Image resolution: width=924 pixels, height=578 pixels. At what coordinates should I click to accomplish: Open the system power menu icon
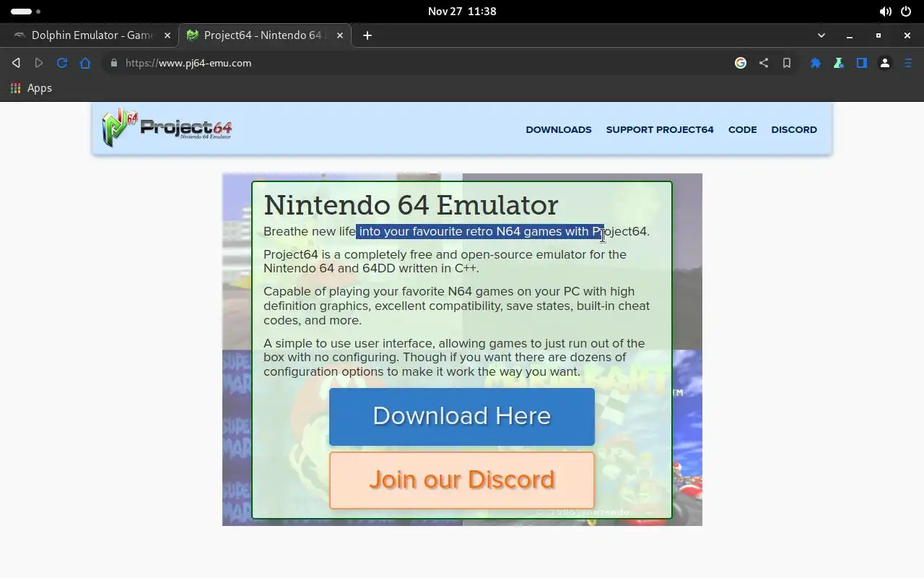(906, 12)
